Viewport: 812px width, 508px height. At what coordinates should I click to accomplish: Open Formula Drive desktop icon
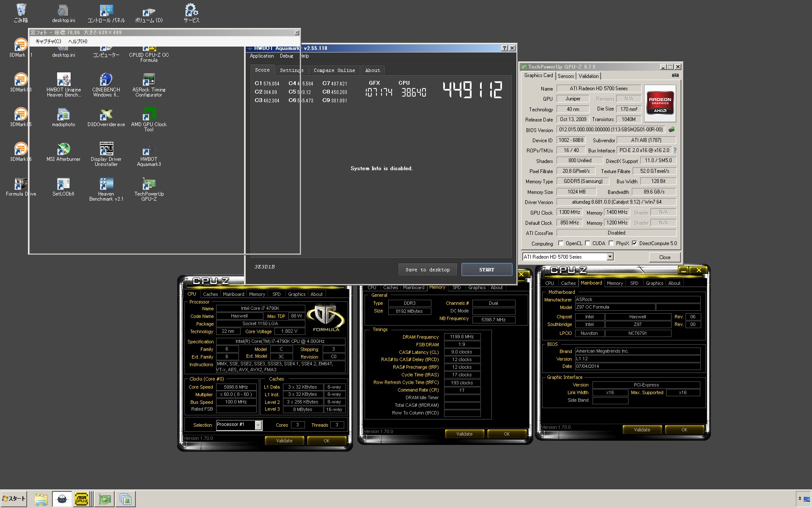coord(21,187)
